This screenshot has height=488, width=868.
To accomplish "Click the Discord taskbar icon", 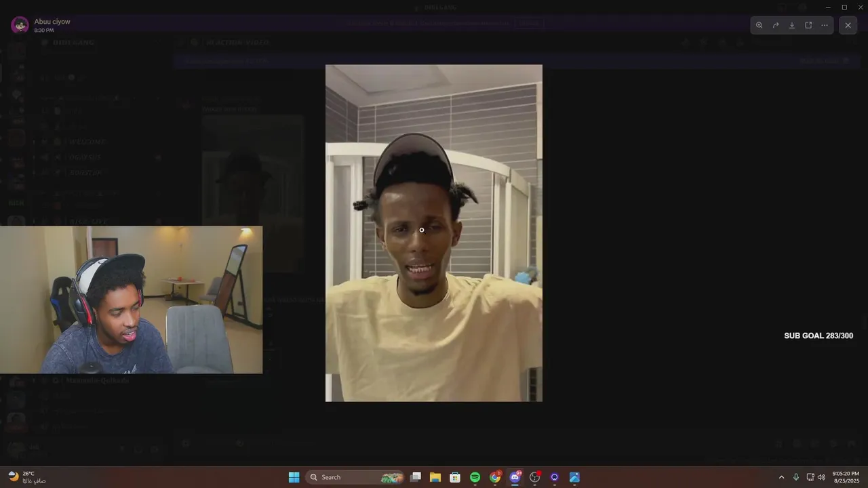I will [x=515, y=477].
